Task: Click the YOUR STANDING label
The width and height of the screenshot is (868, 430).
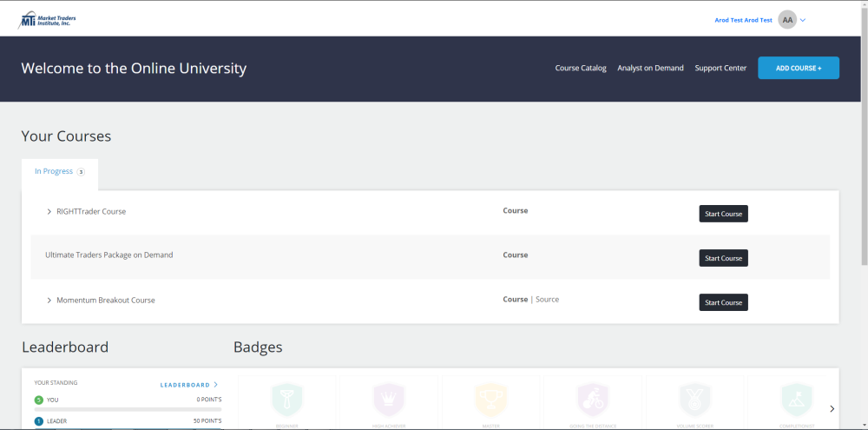Action: click(56, 383)
